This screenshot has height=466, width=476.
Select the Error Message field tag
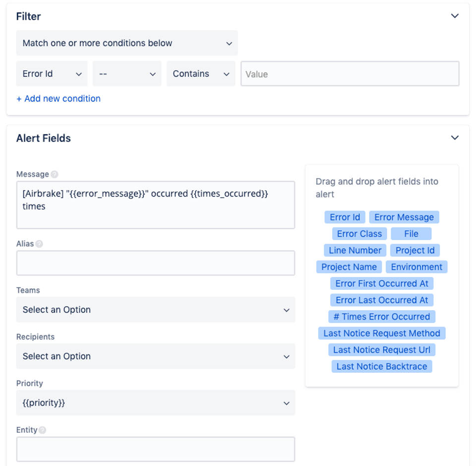coord(404,217)
